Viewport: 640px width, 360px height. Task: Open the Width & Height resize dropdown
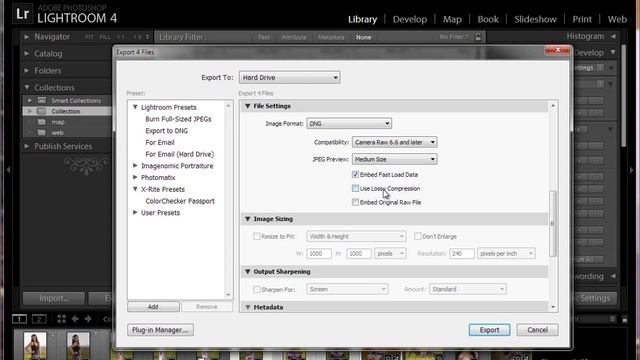[356, 236]
